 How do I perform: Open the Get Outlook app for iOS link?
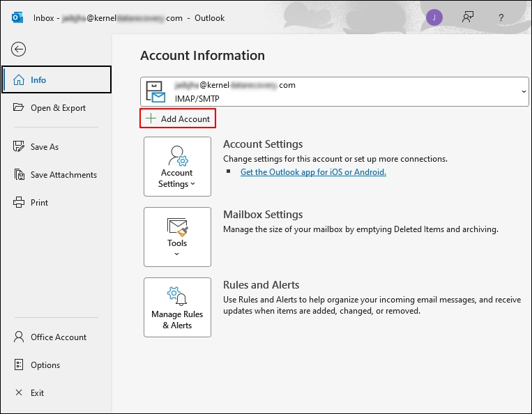pyautogui.click(x=313, y=172)
